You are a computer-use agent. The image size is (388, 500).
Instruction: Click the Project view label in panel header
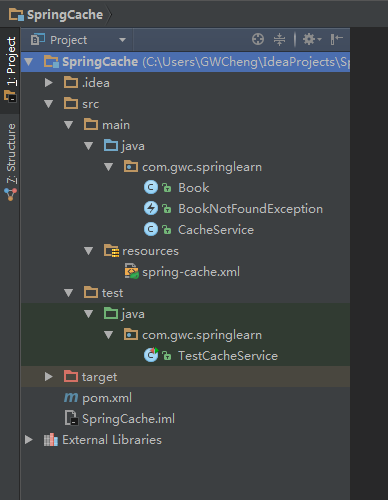tap(68, 40)
